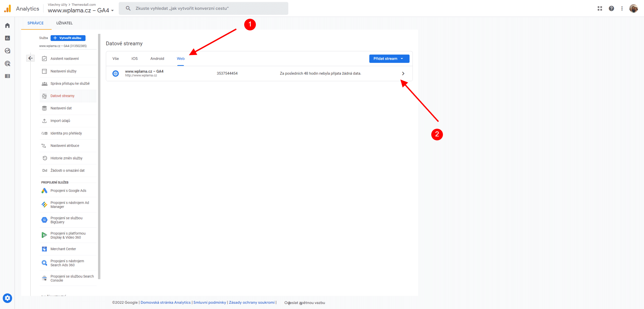
Task: Open Domovská stránka Analytics link
Action: click(165, 303)
